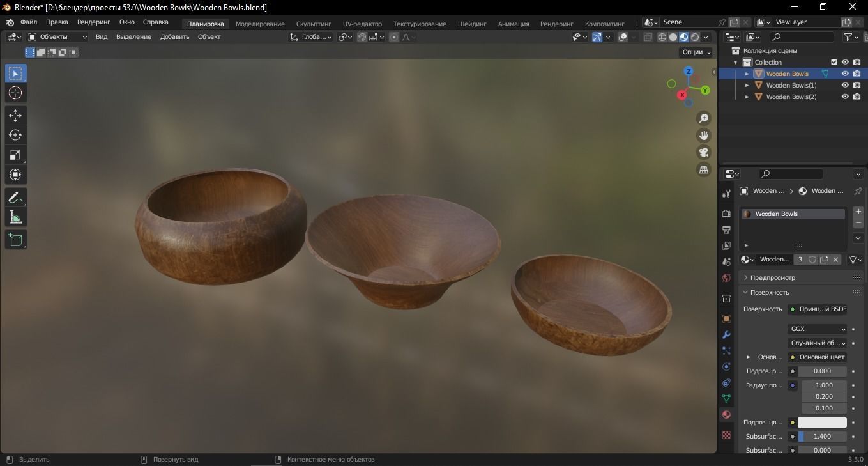Viewport: 868px width, 466px height.
Task: Open the Object properties tab
Action: pos(726,318)
